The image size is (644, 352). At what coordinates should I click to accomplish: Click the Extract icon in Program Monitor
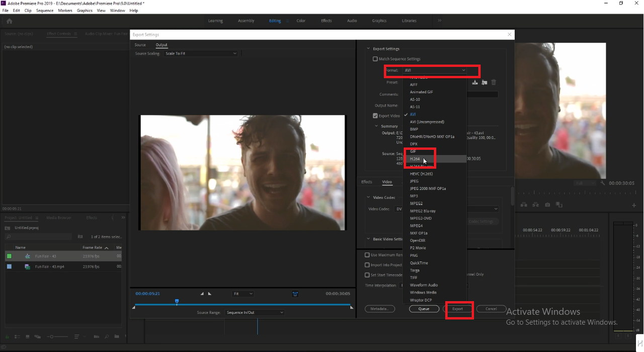coord(535,205)
